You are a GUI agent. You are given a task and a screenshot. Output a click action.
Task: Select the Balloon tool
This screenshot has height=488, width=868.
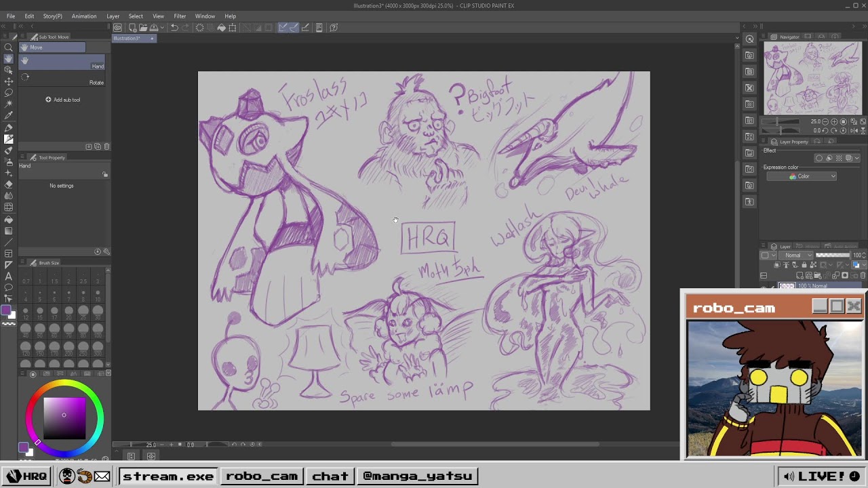click(x=9, y=287)
